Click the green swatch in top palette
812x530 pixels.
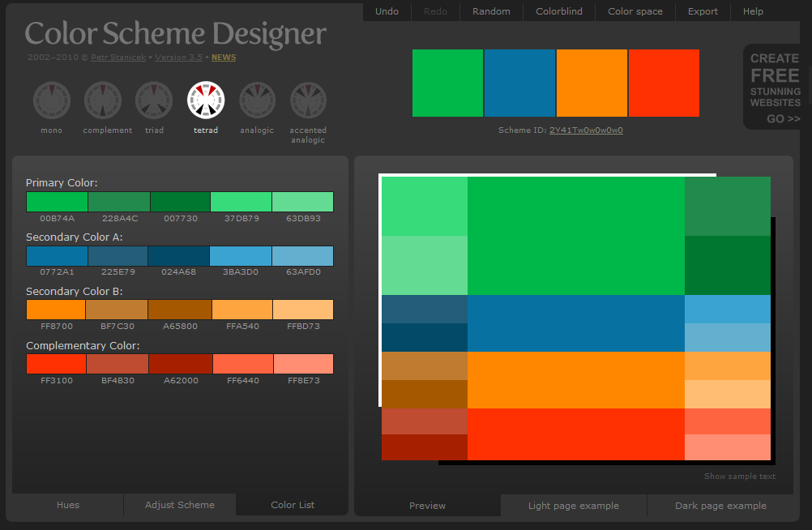click(447, 83)
